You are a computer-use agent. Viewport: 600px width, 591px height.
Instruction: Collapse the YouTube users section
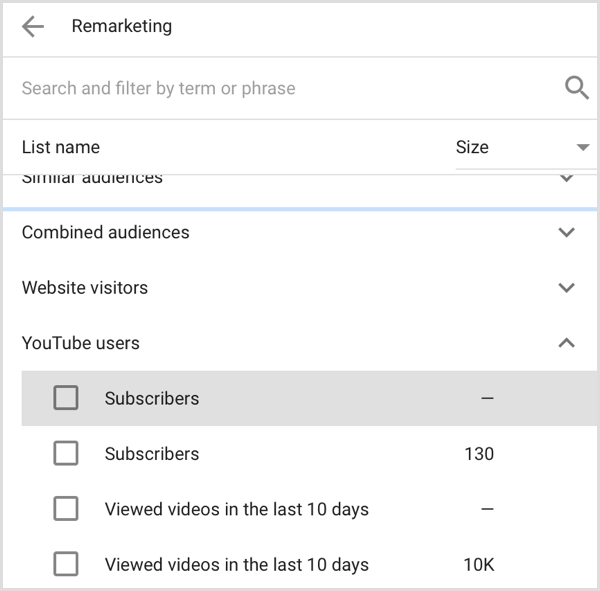[x=566, y=343]
